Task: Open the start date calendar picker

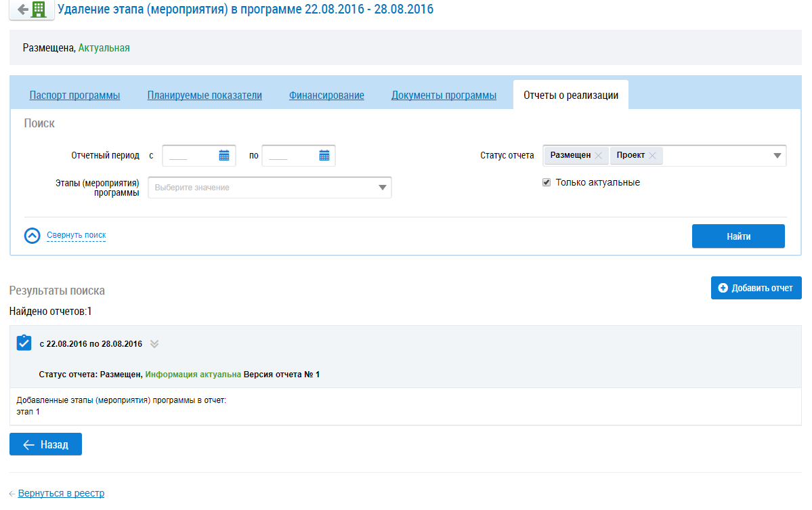Action: pos(224,156)
